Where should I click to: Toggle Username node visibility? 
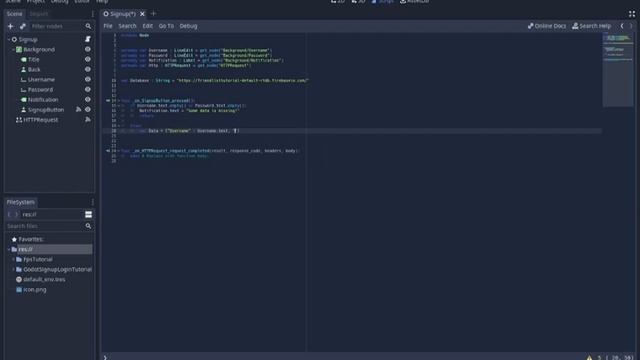coord(88,79)
